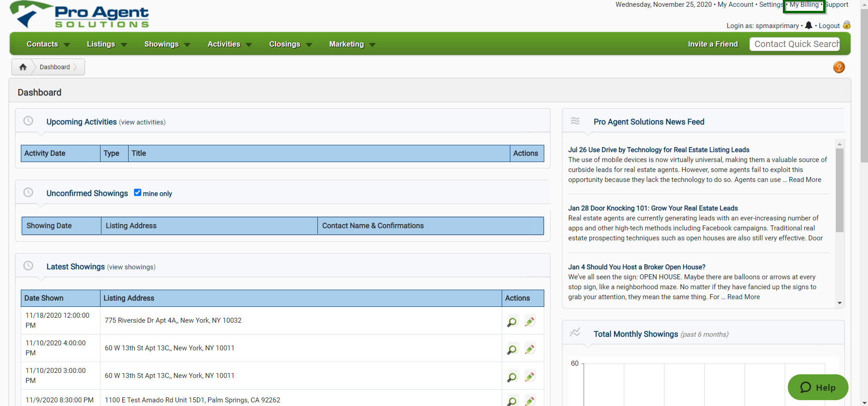Click the lock icon beside Logout
The width and height of the screenshot is (868, 406).
pyautogui.click(x=847, y=25)
